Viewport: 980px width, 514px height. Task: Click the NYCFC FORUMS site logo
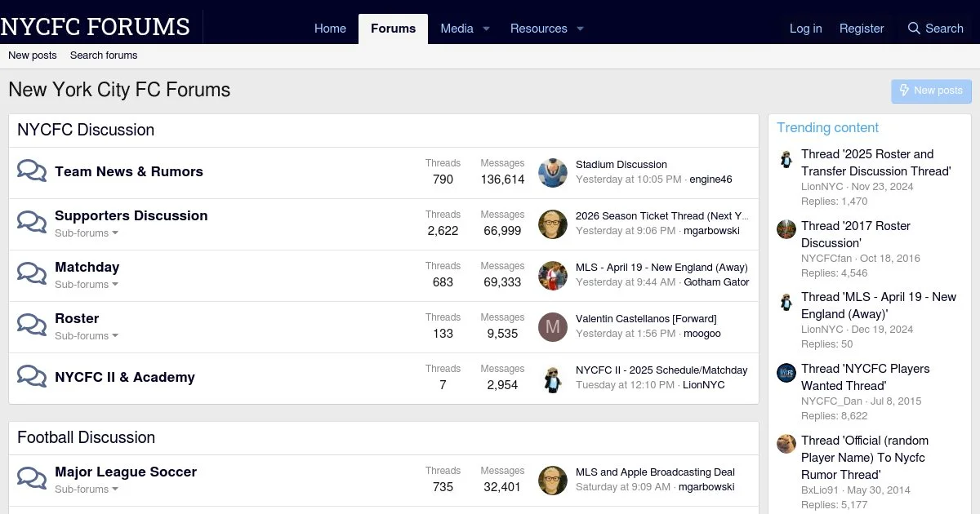coord(95,27)
